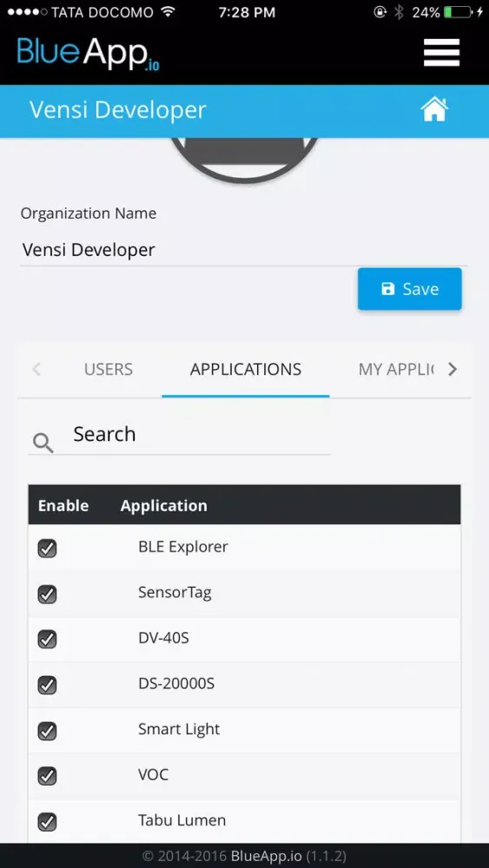489x868 pixels.
Task: Select the Smart Light row text
Action: (179, 730)
